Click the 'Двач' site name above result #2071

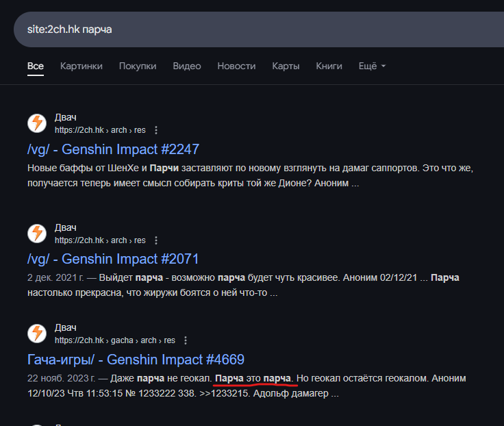66,227
